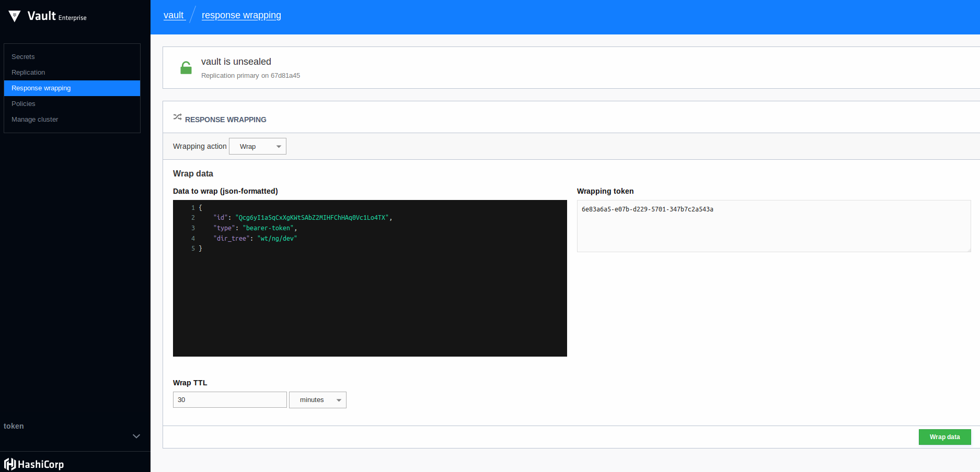This screenshot has height=472, width=980.
Task: Click the Vault triangle logo icon
Action: pyautogui.click(x=15, y=16)
